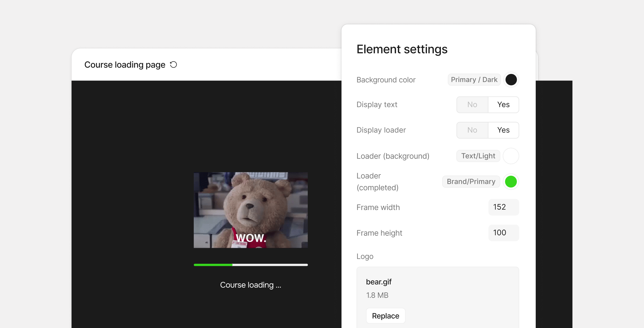
Task: Click the 'Frame width' label
Action: (378, 207)
